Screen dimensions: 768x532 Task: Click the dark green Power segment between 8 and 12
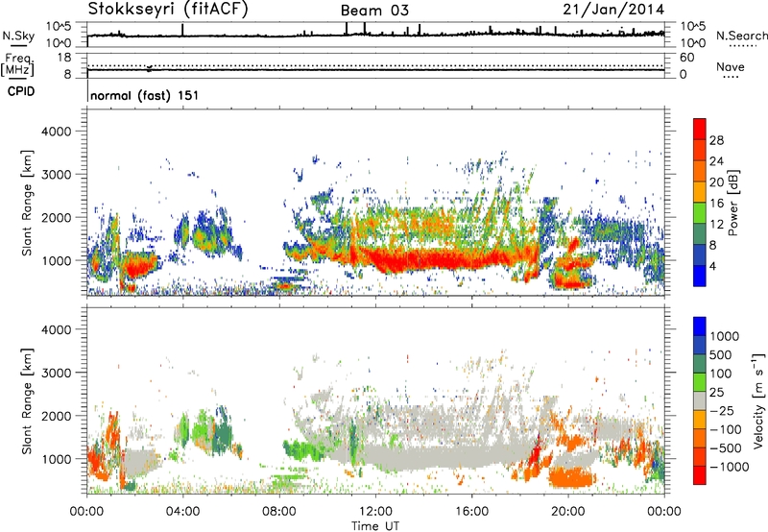(x=700, y=234)
